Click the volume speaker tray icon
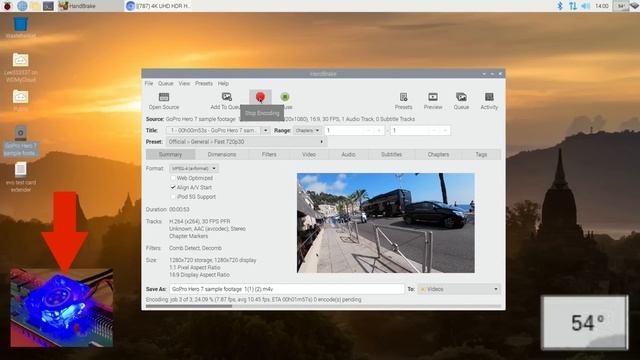The image size is (640, 360). coord(585,6)
